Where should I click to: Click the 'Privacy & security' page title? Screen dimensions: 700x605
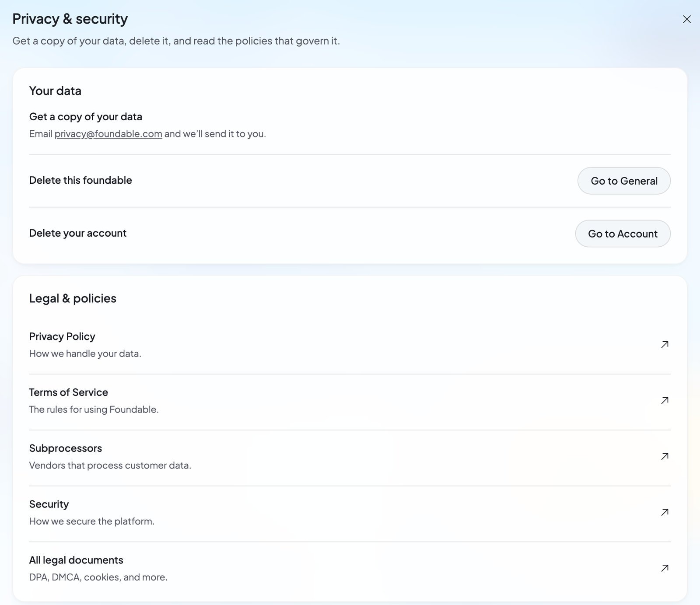click(70, 19)
